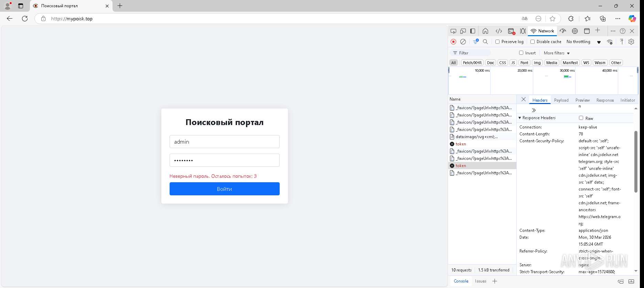Go back in browser history
This screenshot has height=288, width=644.
pyautogui.click(x=10, y=19)
